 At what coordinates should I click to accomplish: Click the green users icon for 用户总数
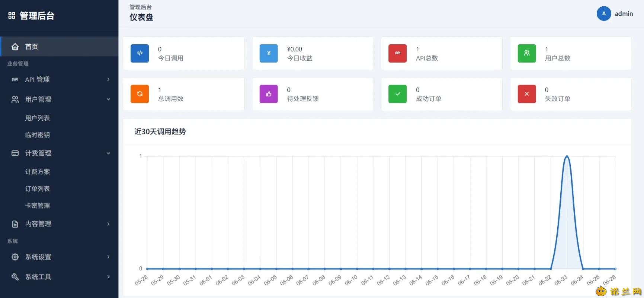point(527,53)
